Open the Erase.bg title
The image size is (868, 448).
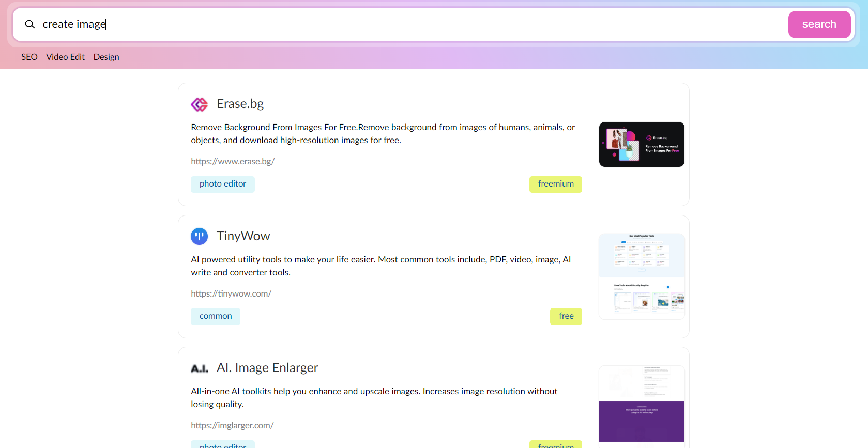pyautogui.click(x=240, y=104)
